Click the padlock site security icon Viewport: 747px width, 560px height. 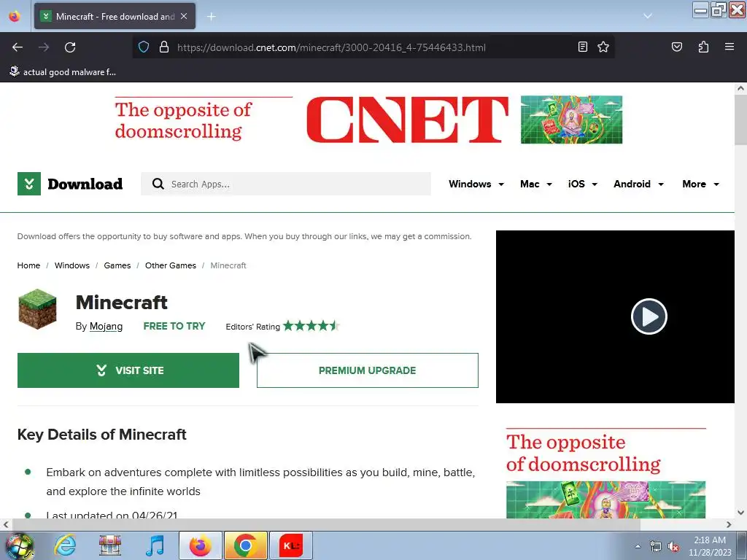[164, 47]
